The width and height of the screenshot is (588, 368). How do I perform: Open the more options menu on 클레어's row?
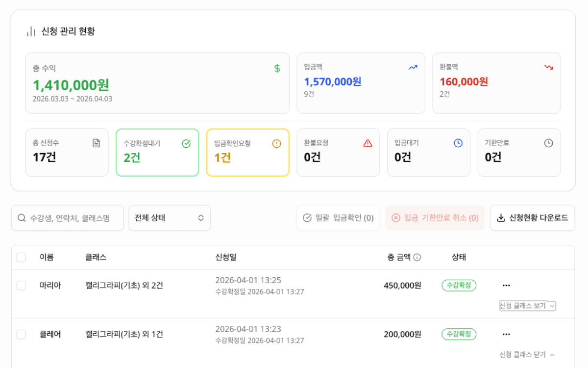[506, 334]
